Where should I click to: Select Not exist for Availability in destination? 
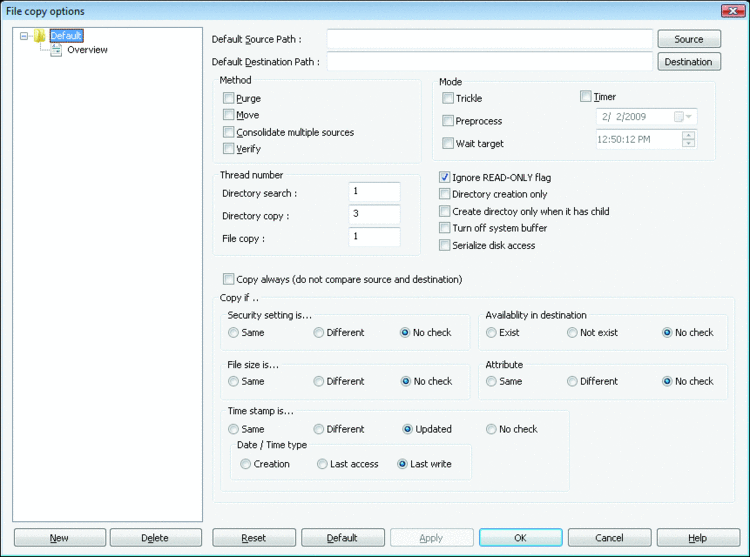572,333
